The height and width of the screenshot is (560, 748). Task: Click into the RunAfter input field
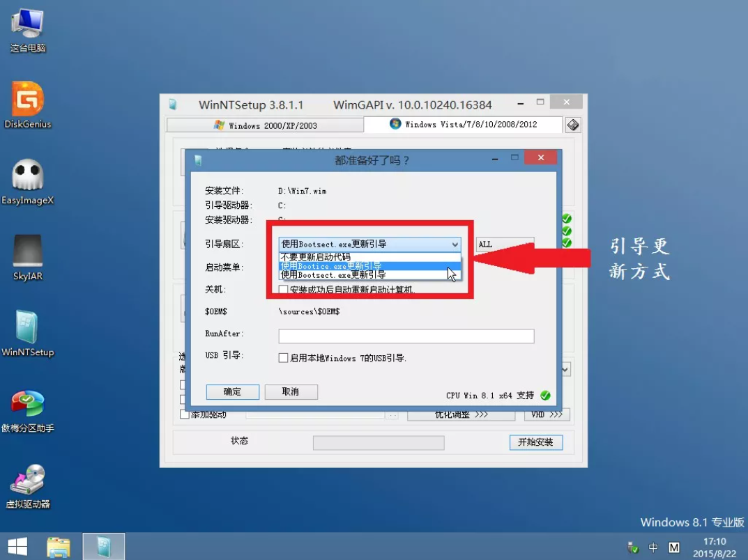[x=406, y=336]
